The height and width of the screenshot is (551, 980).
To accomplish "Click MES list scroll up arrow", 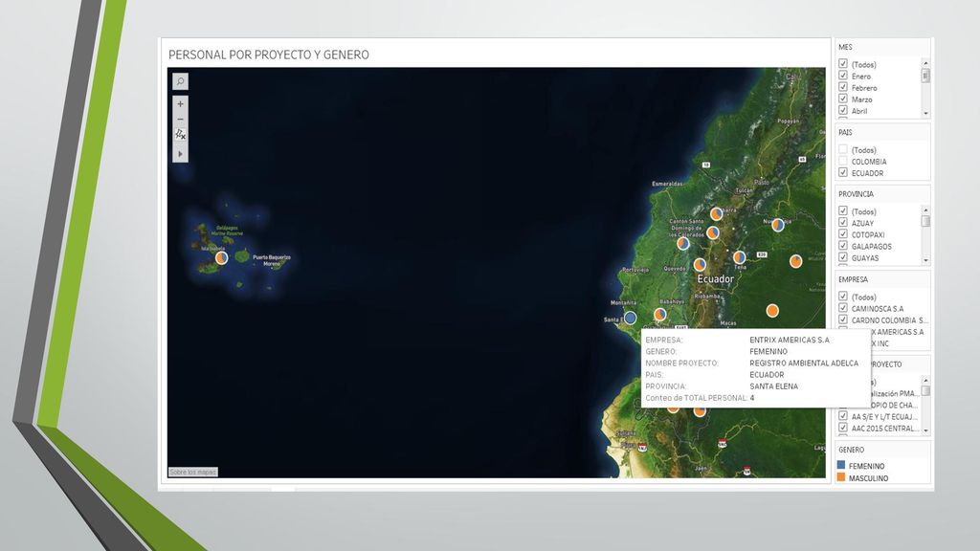I will tap(925, 63).
